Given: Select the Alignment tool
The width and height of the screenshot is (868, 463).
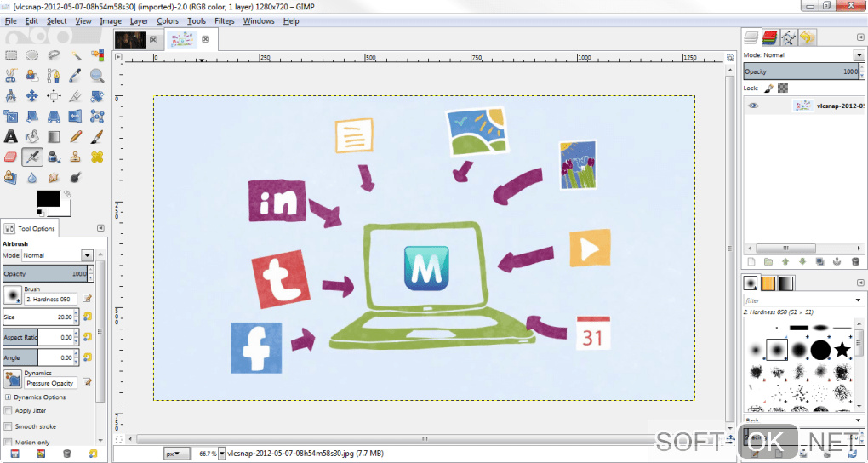Looking at the screenshot, I should pyautogui.click(x=54, y=96).
